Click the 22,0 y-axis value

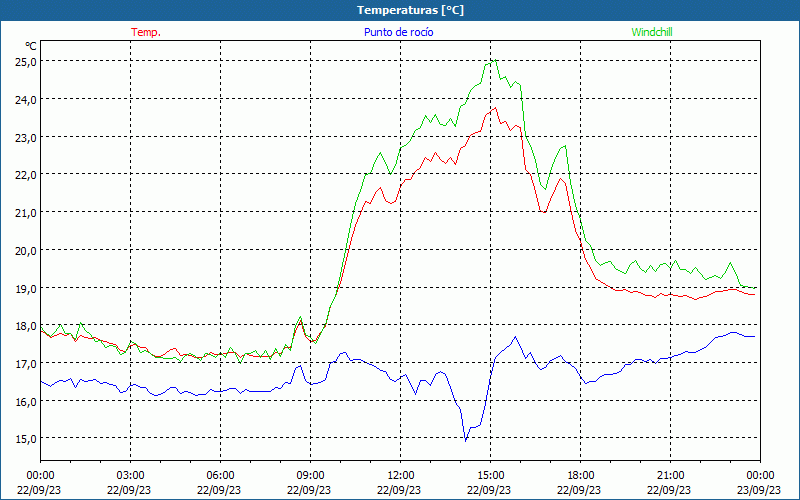tap(26, 174)
